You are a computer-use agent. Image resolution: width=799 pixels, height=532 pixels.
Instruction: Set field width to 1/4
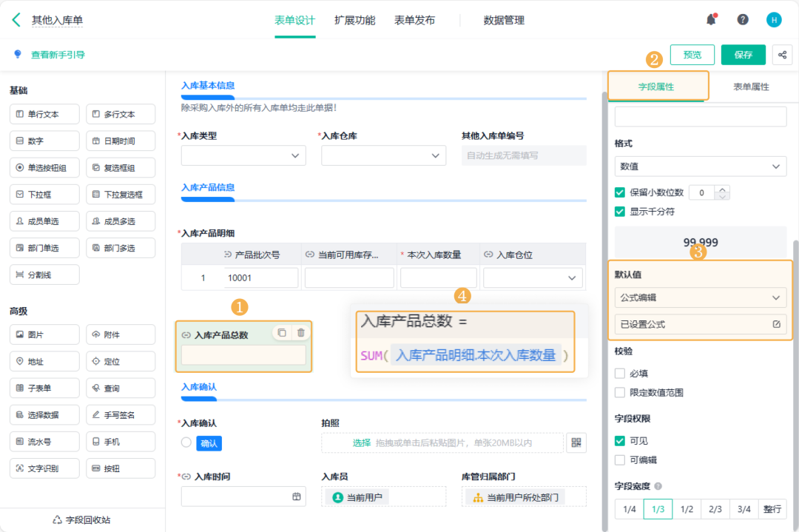pos(630,509)
